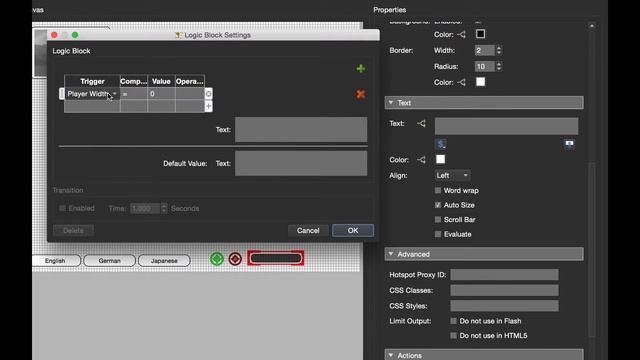Click the Trigger column header
This screenshot has width=640, height=360.
[92, 81]
